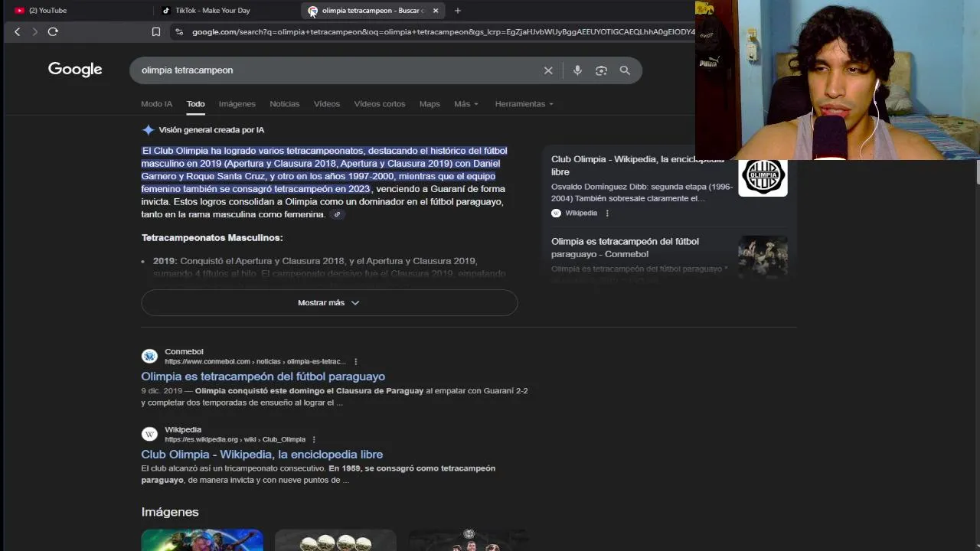Expand the Más dropdown menu
980x551 pixels.
tap(465, 104)
